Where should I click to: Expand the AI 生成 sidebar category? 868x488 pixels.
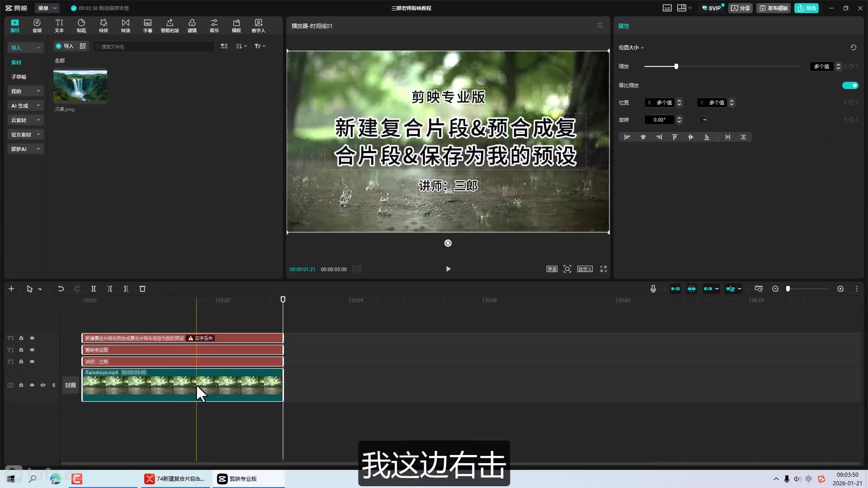25,106
